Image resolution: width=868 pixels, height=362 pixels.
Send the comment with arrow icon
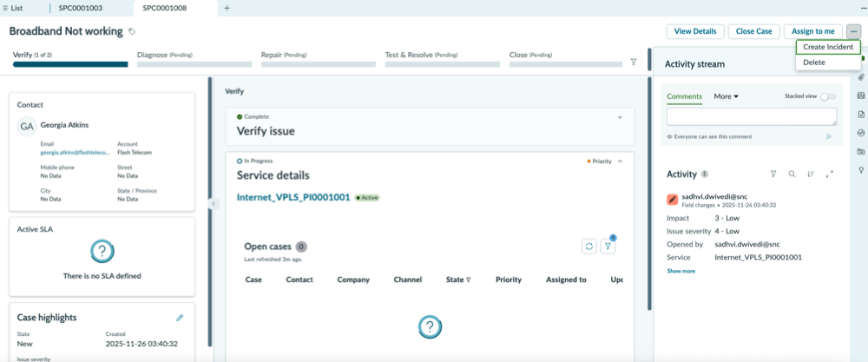tap(829, 136)
